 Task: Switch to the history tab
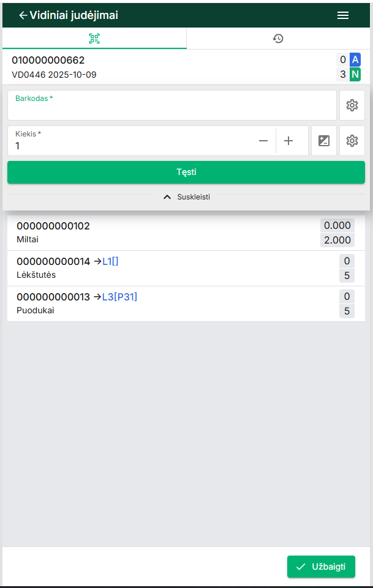point(278,39)
